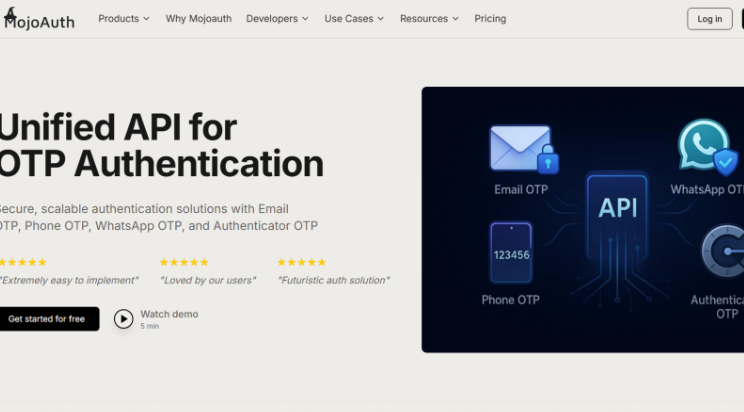The image size is (744, 412).
Task: Click the Email OTP envelope icon
Action: tap(521, 149)
